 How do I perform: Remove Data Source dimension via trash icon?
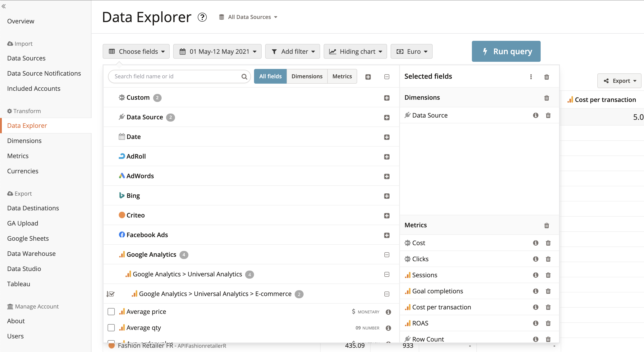pyautogui.click(x=548, y=115)
